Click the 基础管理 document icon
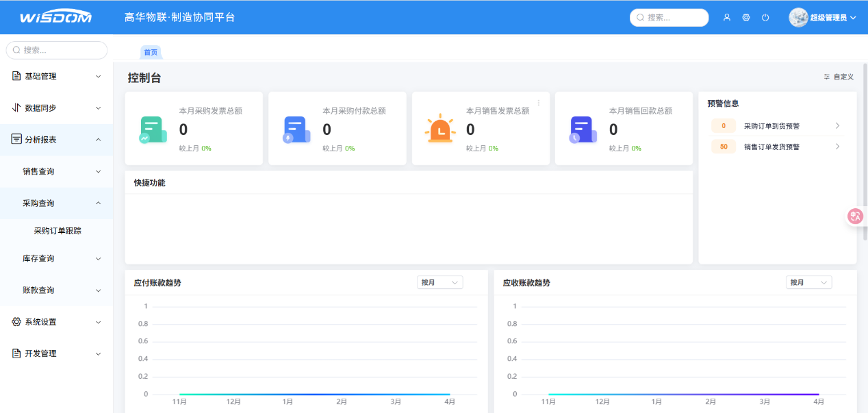868x413 pixels. click(x=16, y=76)
